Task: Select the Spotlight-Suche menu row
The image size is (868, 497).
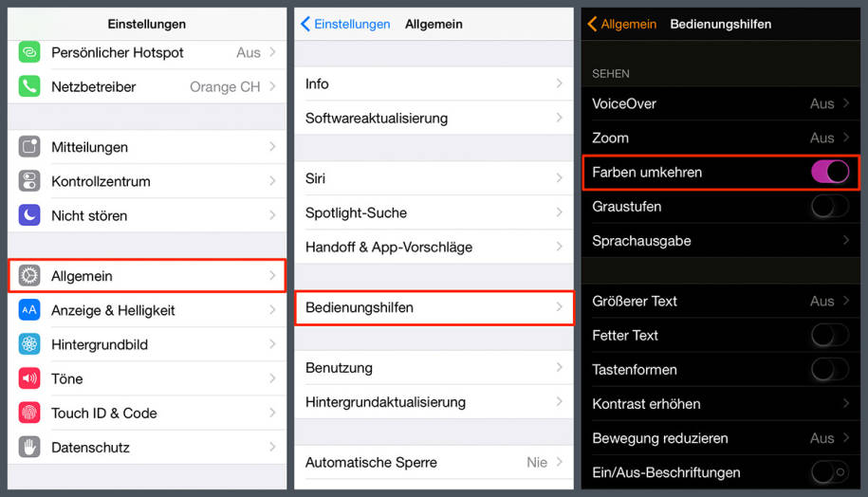Action: coord(434,212)
